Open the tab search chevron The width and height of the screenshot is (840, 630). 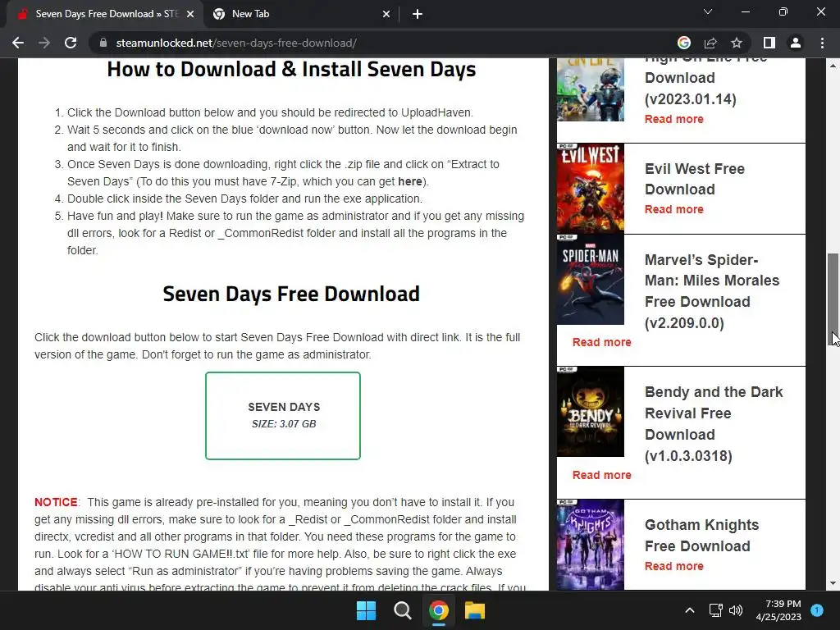pos(708,11)
